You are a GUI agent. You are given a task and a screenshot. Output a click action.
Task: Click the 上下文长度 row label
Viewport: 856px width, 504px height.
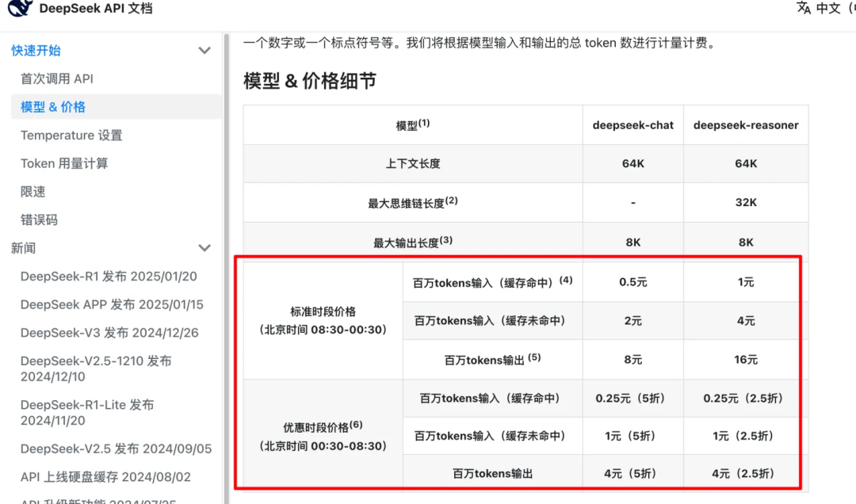[x=413, y=164]
